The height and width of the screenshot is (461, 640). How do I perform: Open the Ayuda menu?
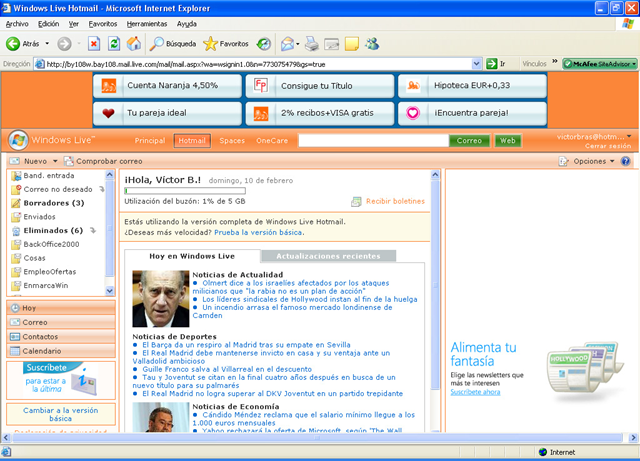187,24
